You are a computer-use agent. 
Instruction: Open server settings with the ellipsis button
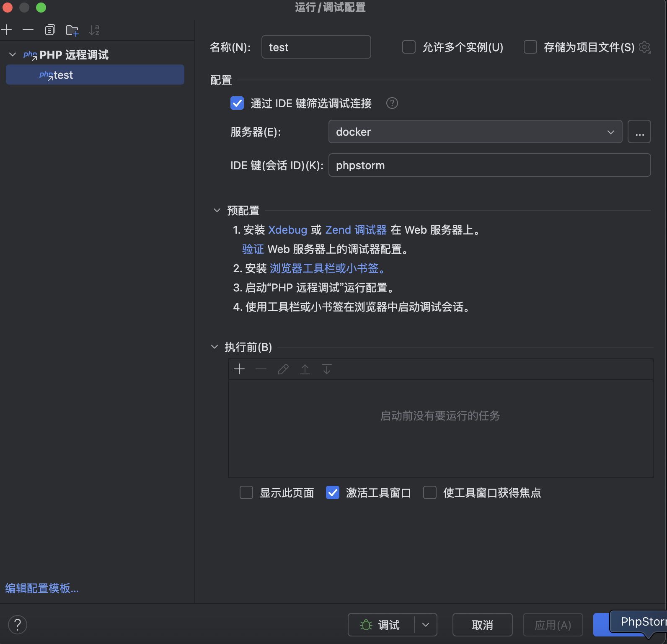point(639,132)
